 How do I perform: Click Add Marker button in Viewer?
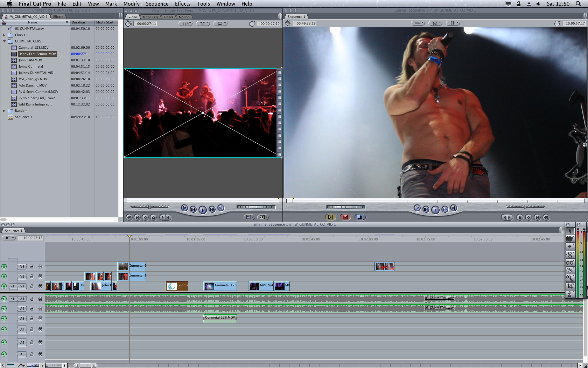(153, 217)
